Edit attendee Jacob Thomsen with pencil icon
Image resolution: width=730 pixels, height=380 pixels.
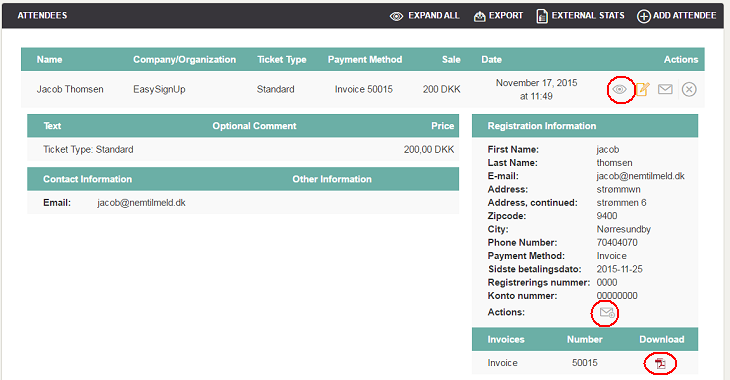tap(642, 89)
